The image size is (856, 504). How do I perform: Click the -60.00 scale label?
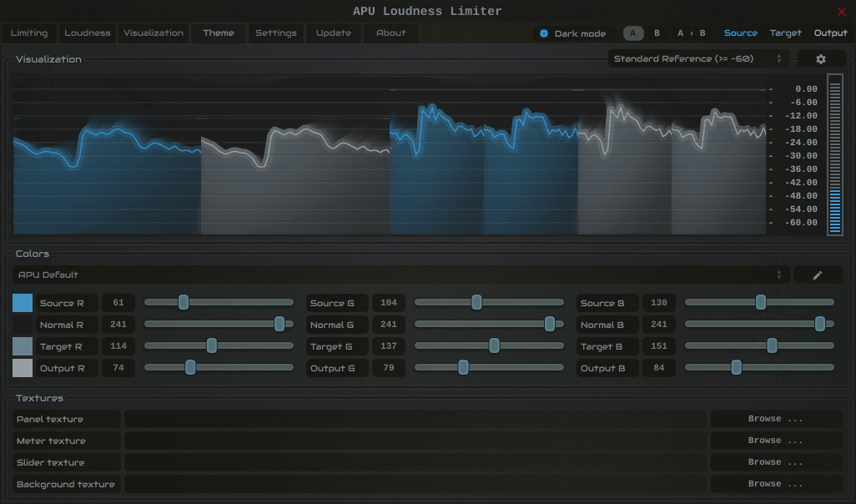point(801,223)
